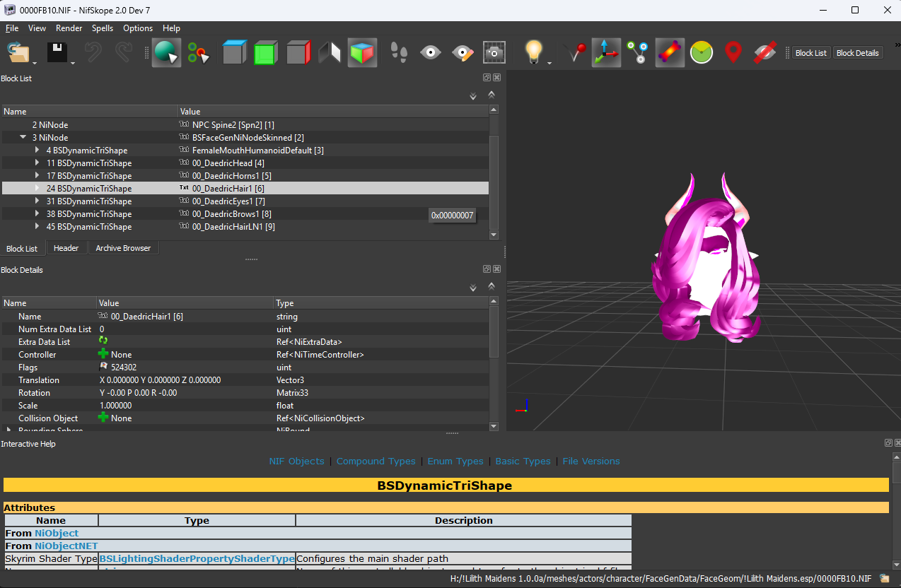
Task: Open the Load file folder icon
Action: (18, 52)
